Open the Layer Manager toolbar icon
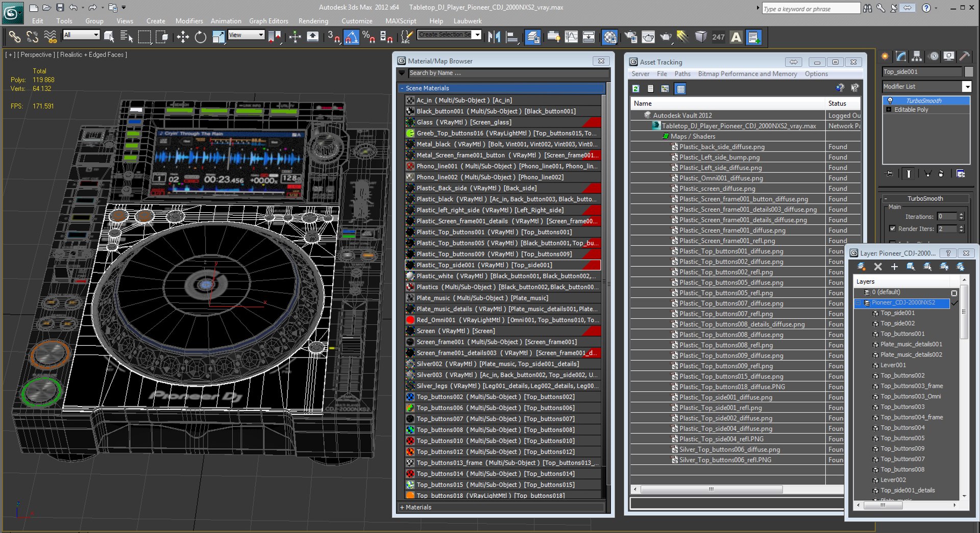The image size is (980, 533). coord(533,37)
